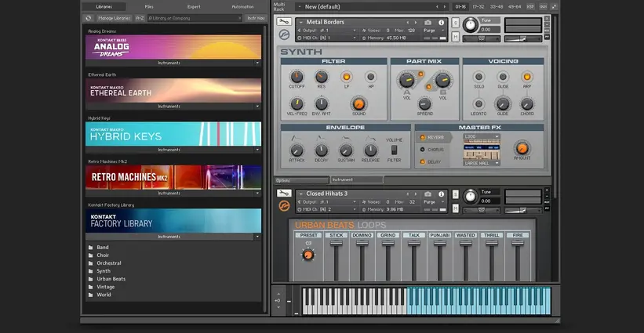
Task: Switch to the Expert tab
Action: pos(194,6)
